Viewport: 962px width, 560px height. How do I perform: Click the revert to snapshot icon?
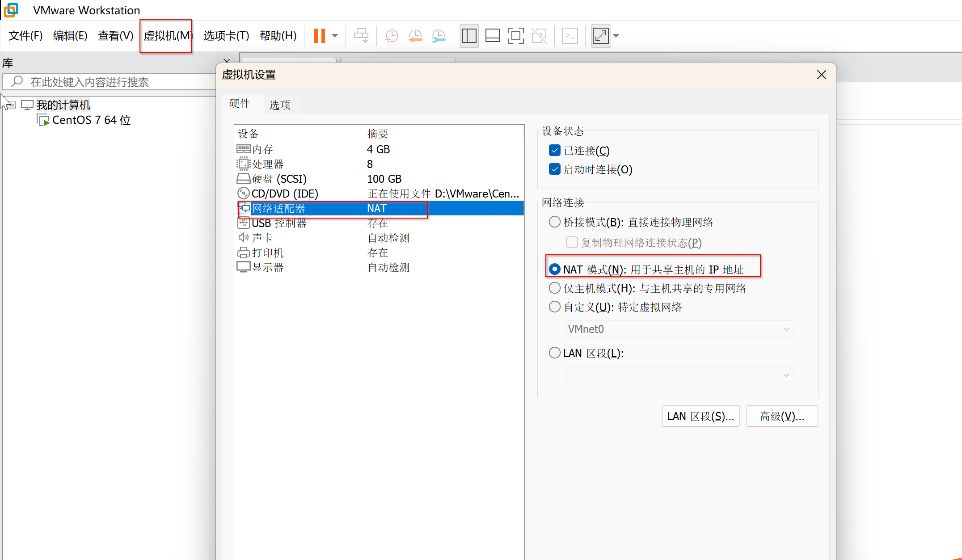(415, 36)
